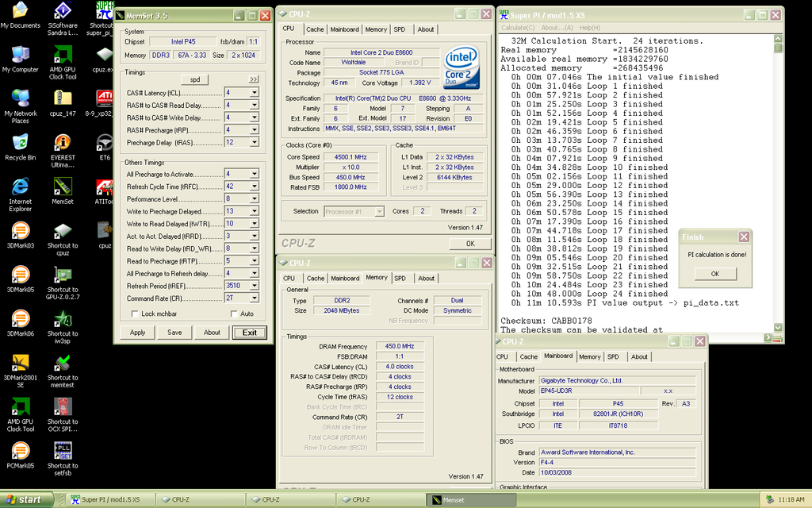Switch to Mainboard tab in top CPU-Z window

[x=344, y=29]
